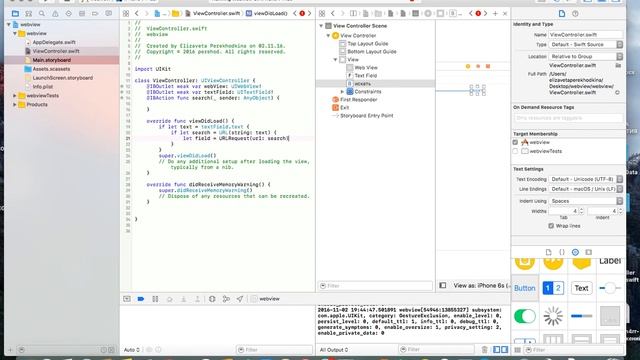
Task: Expand the webviewTests group
Action: point(15,96)
